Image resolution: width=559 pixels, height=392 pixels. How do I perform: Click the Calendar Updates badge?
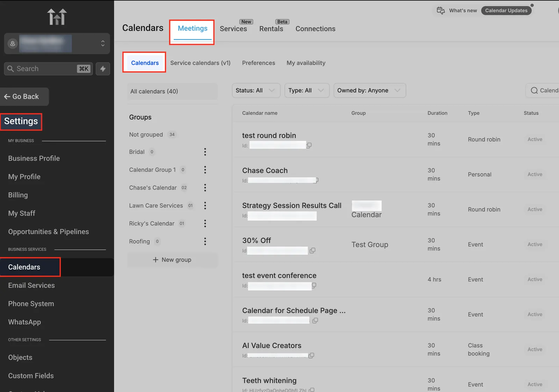[506, 10]
